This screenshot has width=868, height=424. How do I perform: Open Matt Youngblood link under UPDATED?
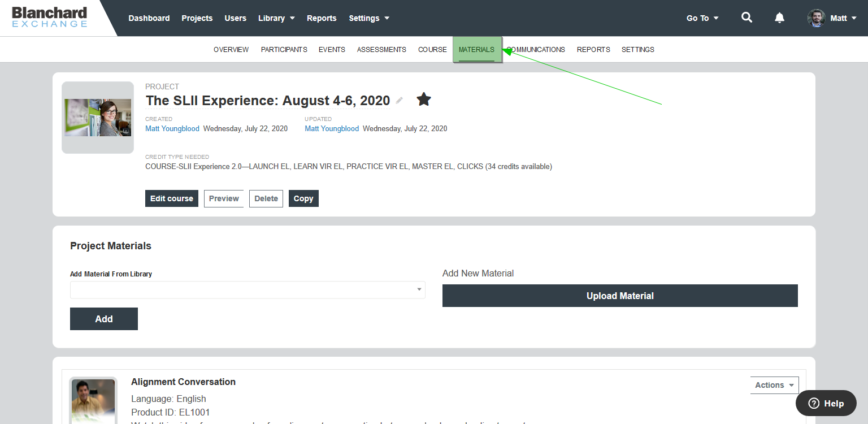pos(332,129)
